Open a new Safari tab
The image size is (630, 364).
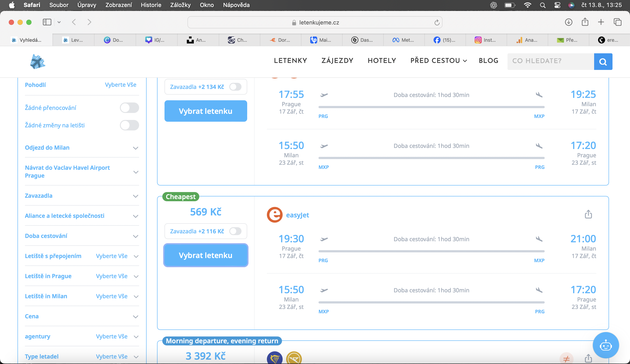pyautogui.click(x=601, y=22)
